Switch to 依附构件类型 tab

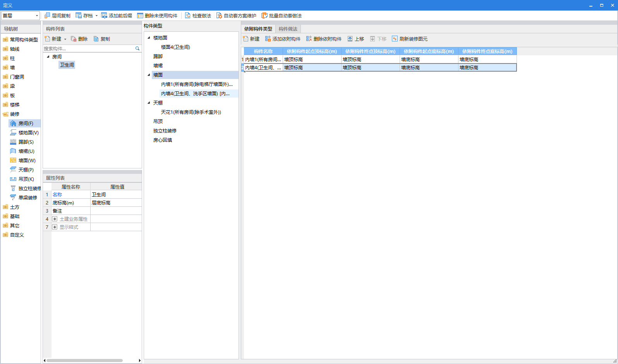[258, 29]
